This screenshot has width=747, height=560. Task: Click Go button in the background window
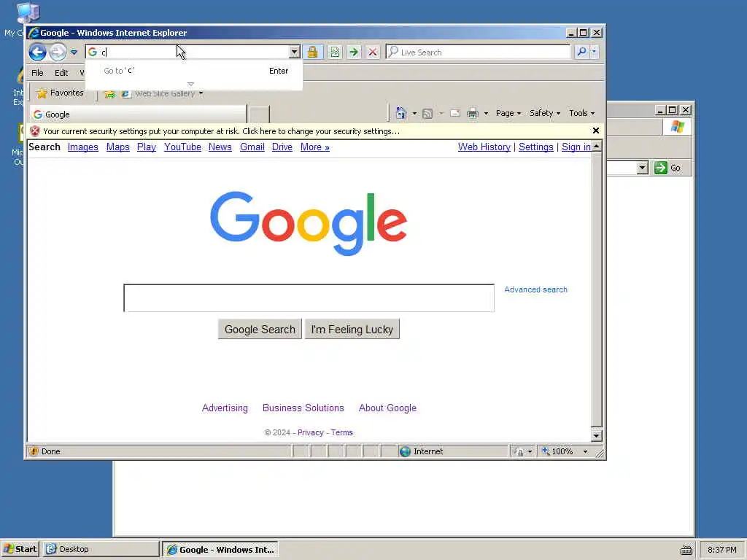[x=668, y=168]
